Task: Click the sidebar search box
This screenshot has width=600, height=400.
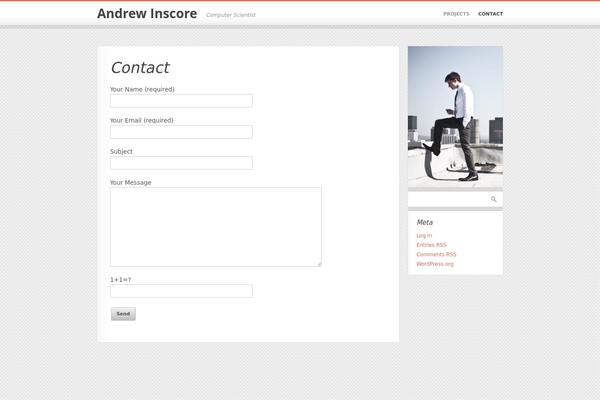Action: (449, 199)
